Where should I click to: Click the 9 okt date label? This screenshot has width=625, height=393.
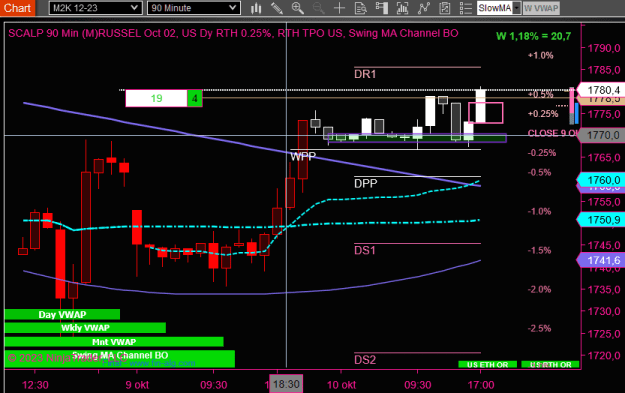coord(137,385)
